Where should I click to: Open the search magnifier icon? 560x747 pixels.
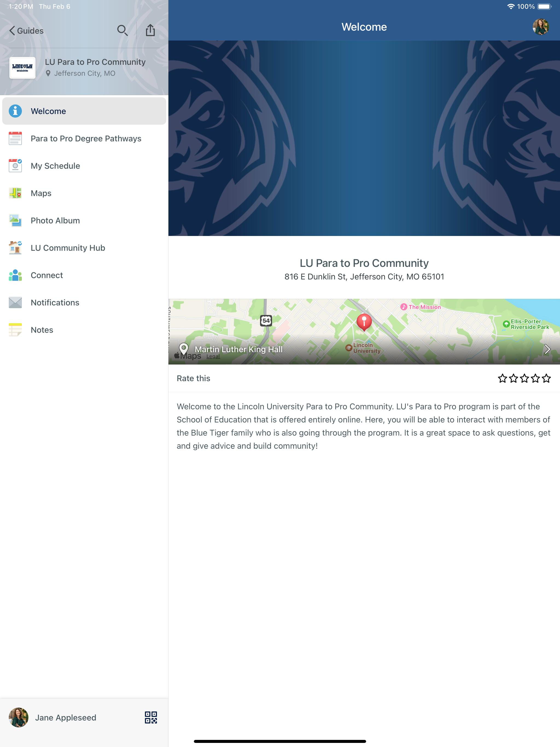[122, 30]
